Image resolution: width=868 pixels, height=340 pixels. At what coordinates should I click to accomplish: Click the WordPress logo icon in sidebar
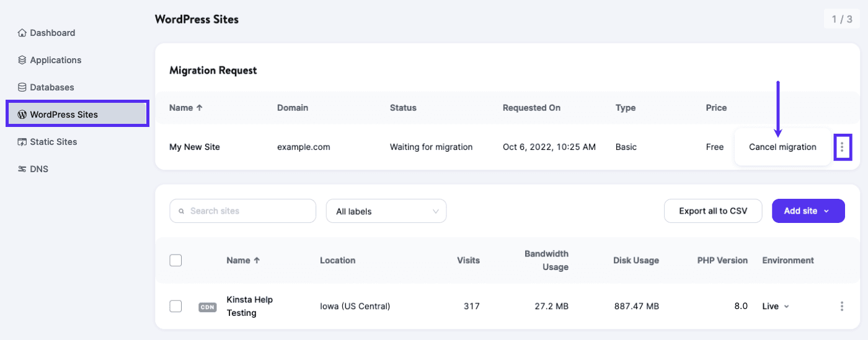click(22, 115)
